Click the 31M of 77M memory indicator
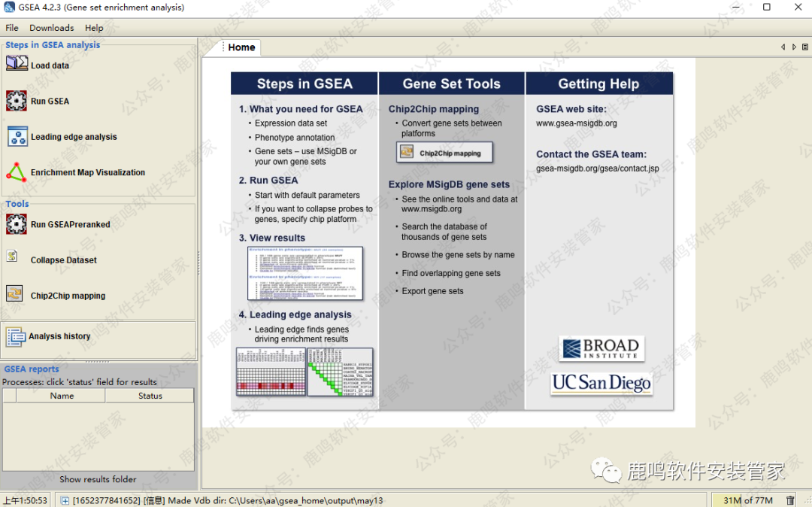Screen dimensions: 812x507 (x=747, y=500)
